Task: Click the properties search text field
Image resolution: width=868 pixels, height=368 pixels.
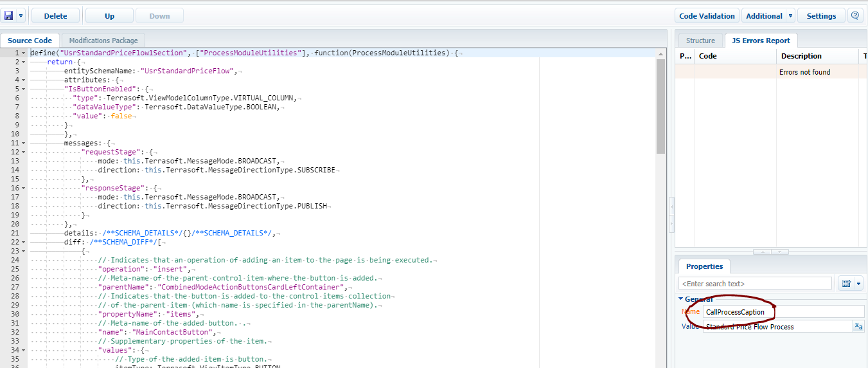Action: pyautogui.click(x=755, y=284)
